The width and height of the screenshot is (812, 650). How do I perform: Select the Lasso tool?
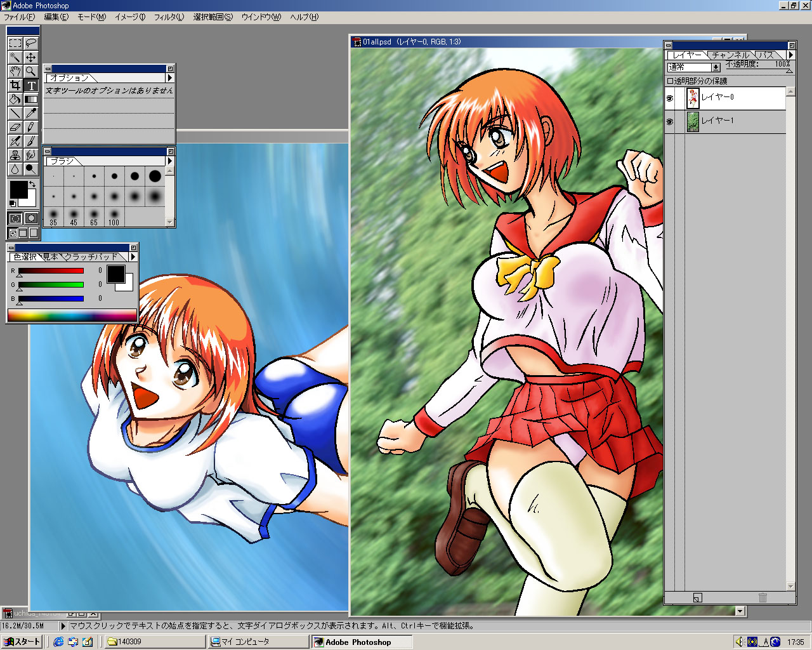30,43
